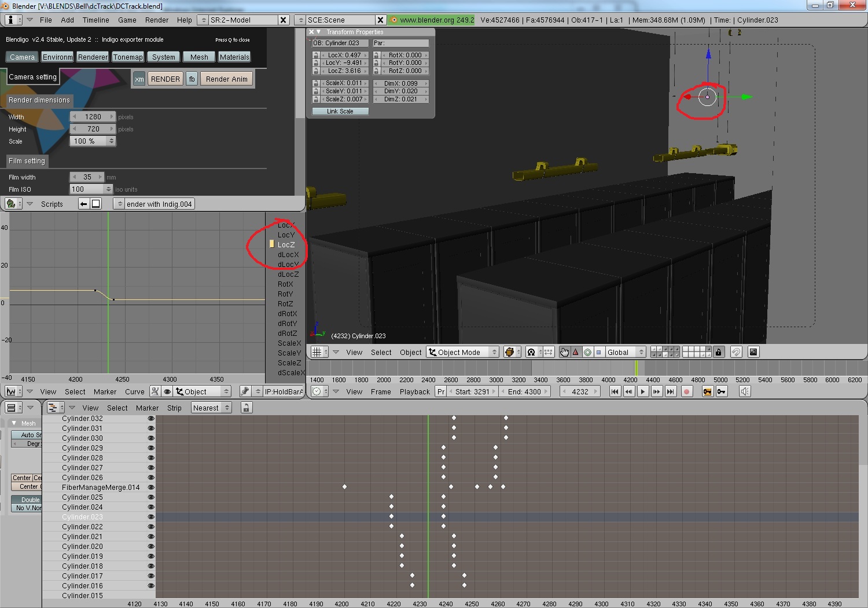The height and width of the screenshot is (608, 868).
Task: Open the Nearest snapping dropdown
Action: pos(211,408)
